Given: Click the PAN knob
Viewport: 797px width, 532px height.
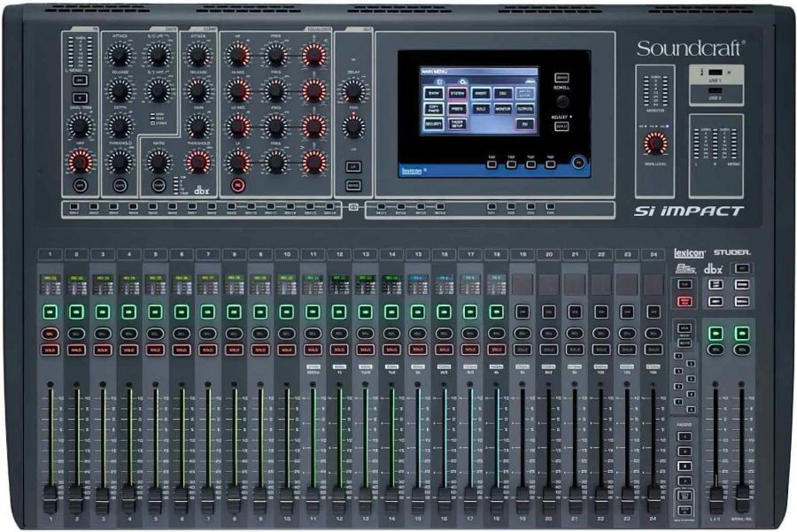Looking at the screenshot, I should (353, 126).
